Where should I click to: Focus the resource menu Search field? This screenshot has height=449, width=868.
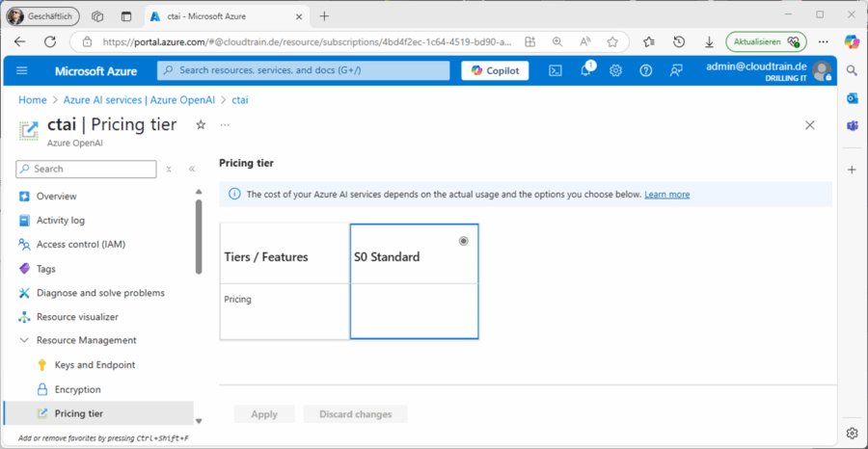[86, 170]
